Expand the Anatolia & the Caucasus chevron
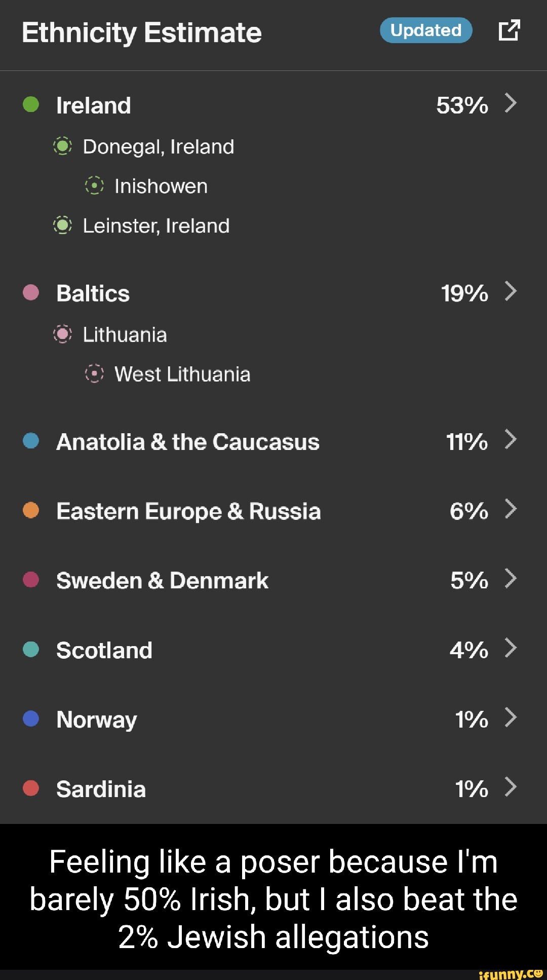Image resolution: width=547 pixels, height=980 pixels. [511, 439]
